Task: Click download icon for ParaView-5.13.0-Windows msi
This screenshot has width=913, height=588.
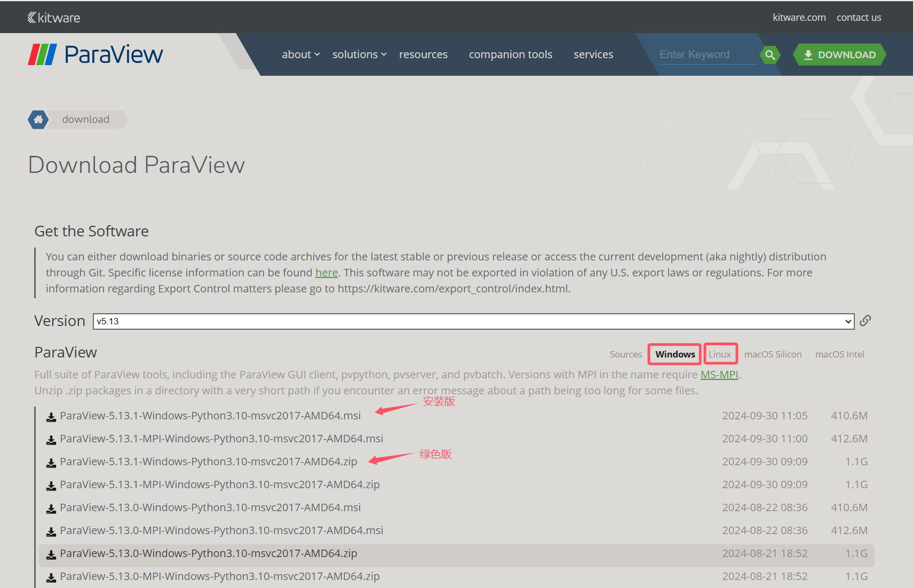Action: [51, 508]
